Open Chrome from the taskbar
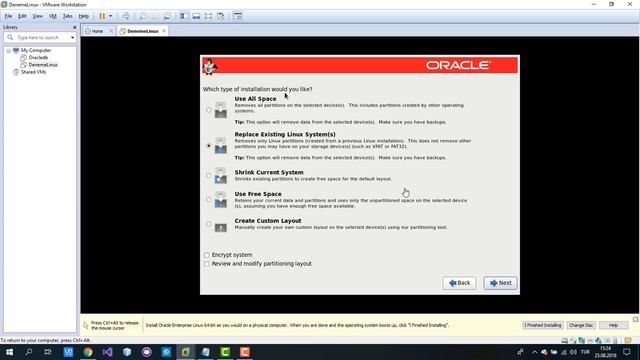Screen dimensions: 640x360 tap(88, 352)
